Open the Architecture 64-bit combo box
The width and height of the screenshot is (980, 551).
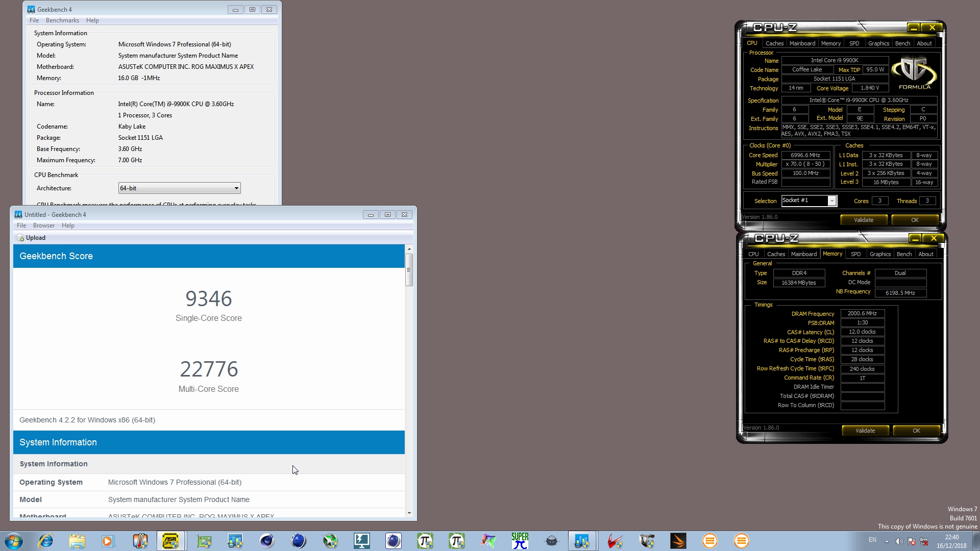[x=179, y=188]
